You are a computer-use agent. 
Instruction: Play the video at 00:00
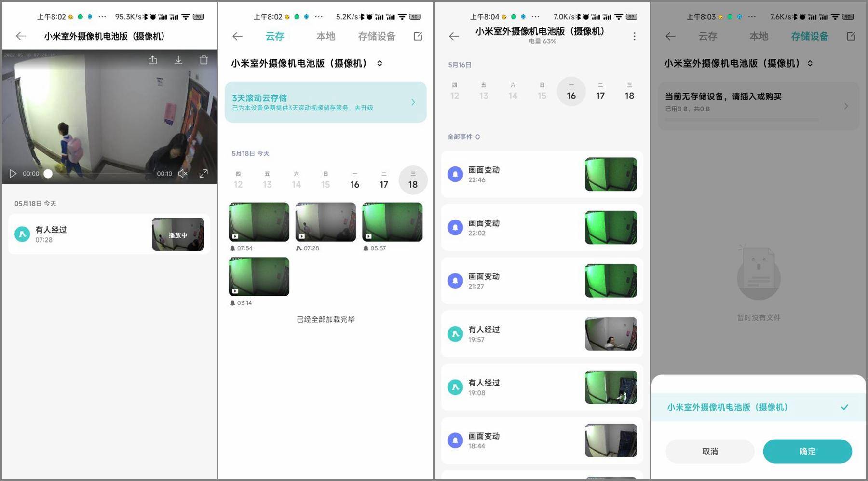13,174
